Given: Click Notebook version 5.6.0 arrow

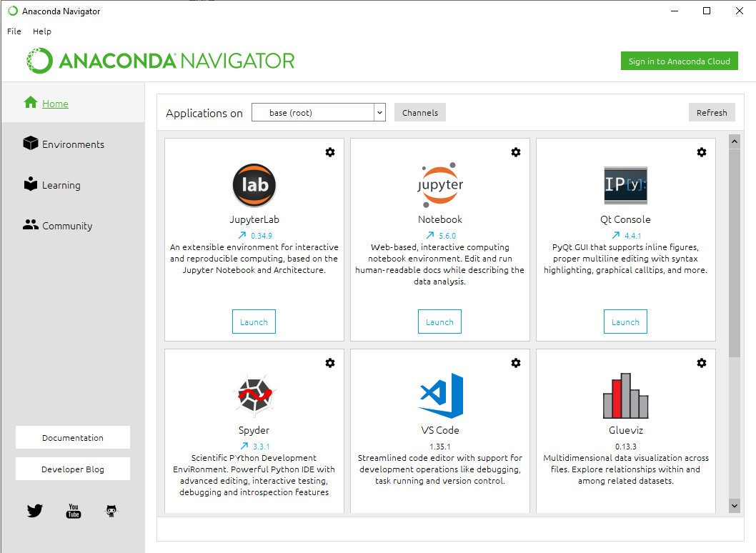Looking at the screenshot, I should click(430, 235).
